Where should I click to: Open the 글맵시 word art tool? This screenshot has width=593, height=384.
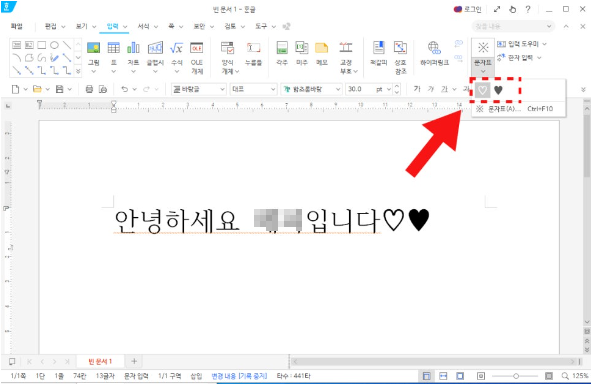click(155, 48)
